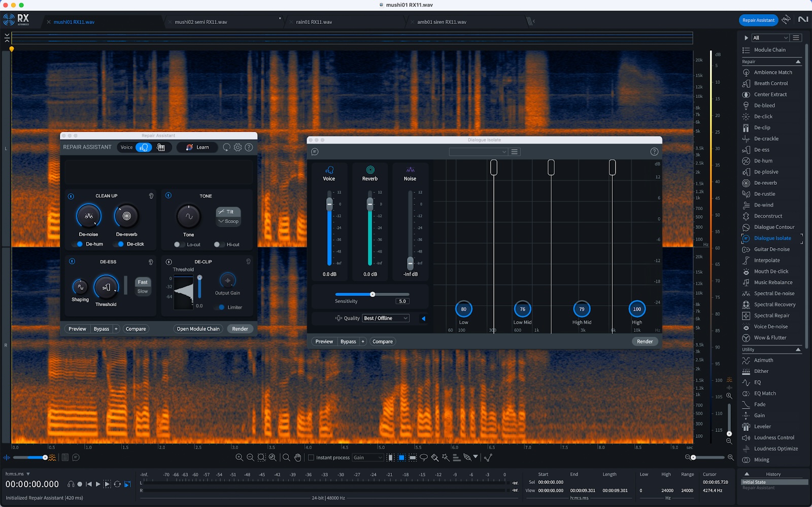Open the Breath Control module
This screenshot has width=812, height=507.
point(771,83)
